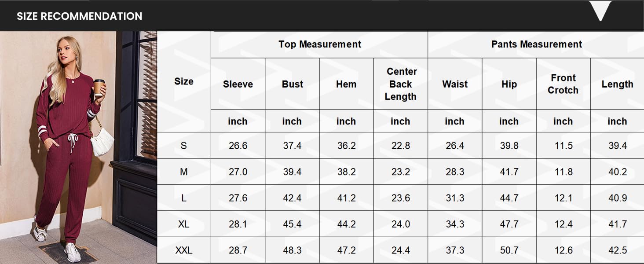
Task: Click the Size column header
Action: click(184, 81)
